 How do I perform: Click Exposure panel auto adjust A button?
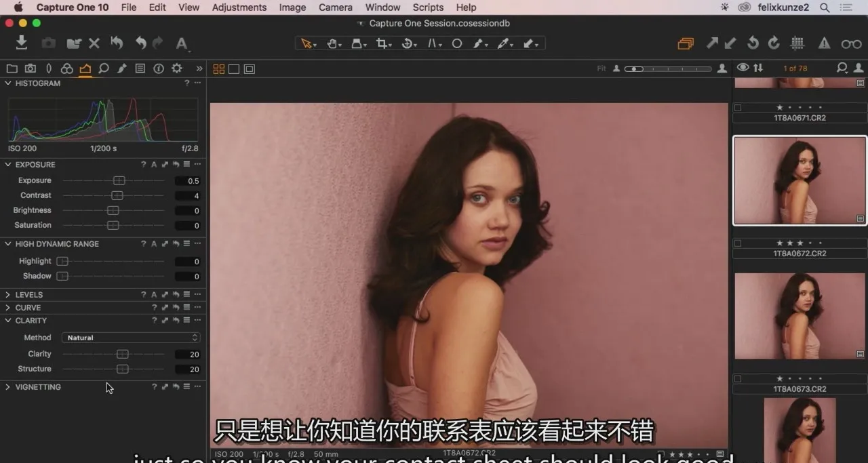point(154,165)
